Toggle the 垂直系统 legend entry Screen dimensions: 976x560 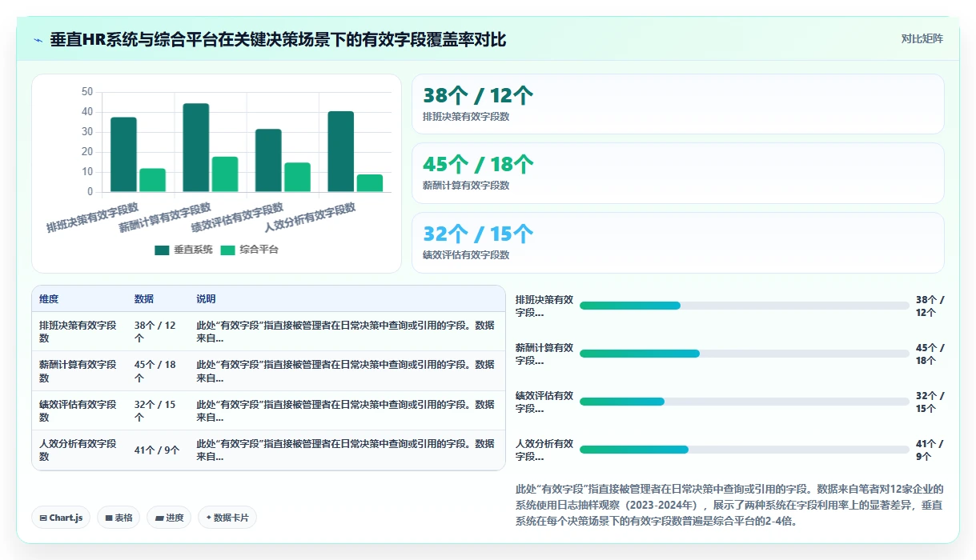183,250
